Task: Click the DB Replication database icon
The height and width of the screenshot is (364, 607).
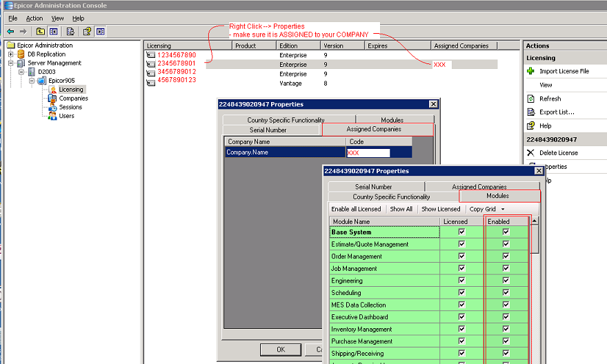Action: [x=21, y=54]
